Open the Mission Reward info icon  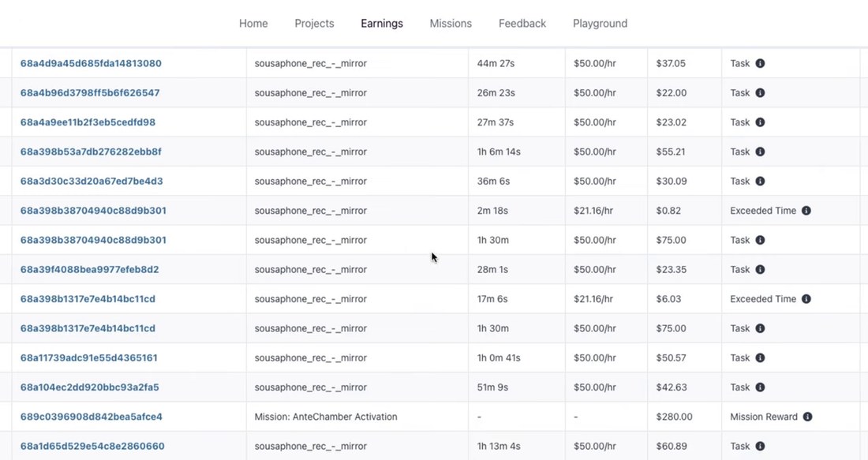coord(808,417)
